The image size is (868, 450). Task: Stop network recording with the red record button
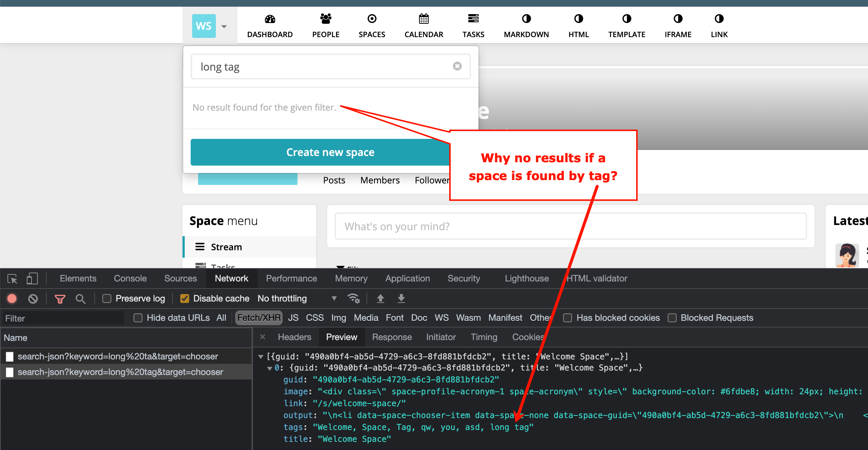(x=12, y=299)
